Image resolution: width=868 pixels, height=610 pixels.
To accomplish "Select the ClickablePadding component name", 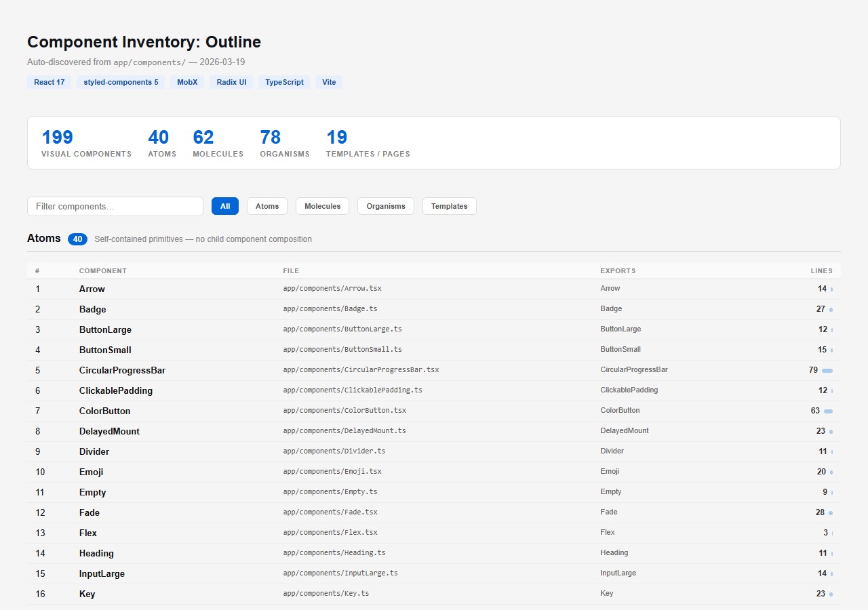I will 116,390.
